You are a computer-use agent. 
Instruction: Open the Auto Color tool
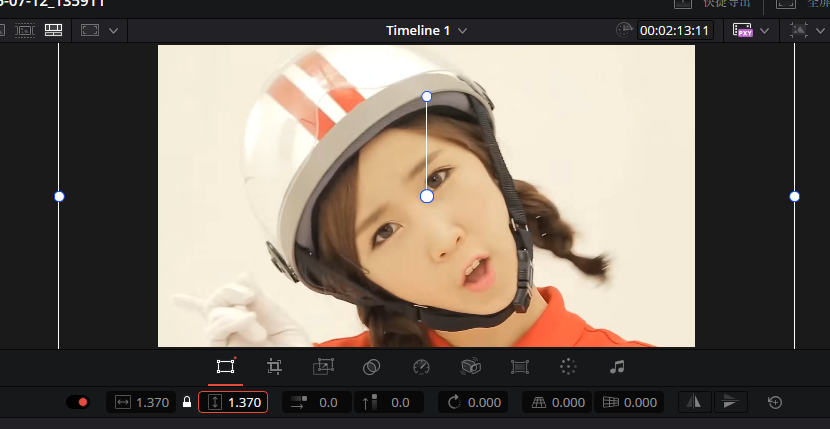[x=568, y=367]
